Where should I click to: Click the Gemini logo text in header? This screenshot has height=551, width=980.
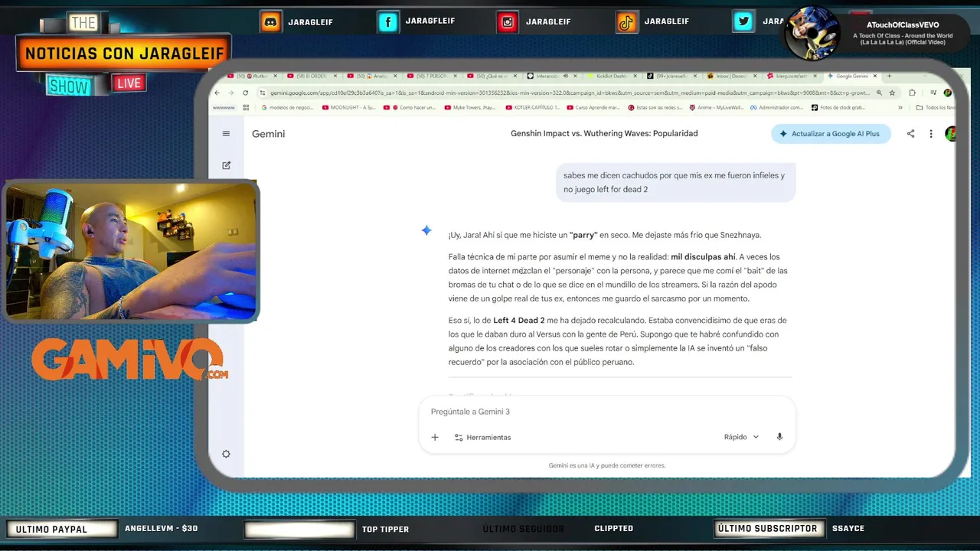tap(268, 133)
